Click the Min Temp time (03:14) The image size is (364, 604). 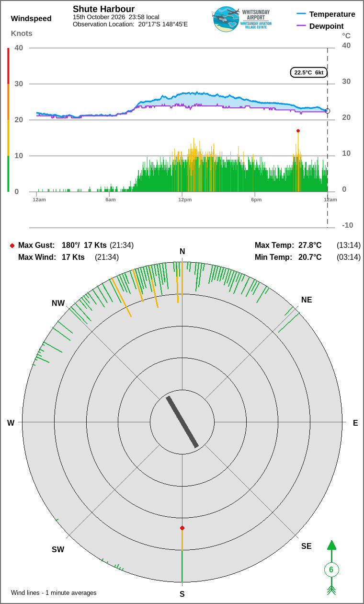349,257
